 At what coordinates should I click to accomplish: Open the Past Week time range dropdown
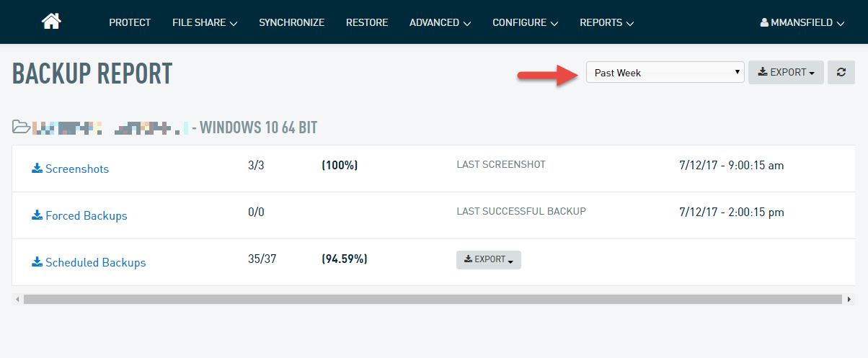(665, 72)
